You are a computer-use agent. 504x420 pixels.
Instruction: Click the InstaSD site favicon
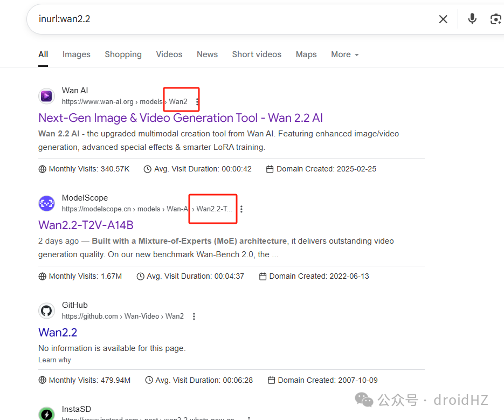pyautogui.click(x=46, y=414)
